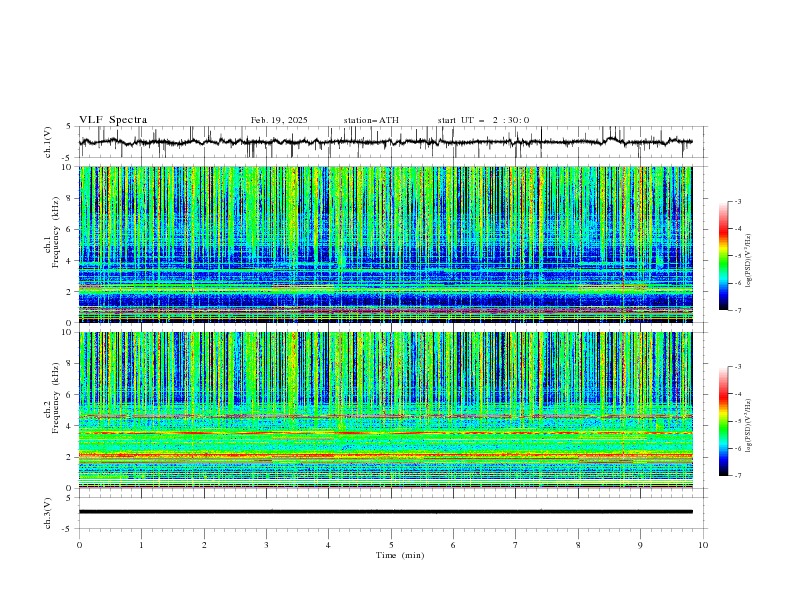Click the "-7" tick on ch.1 colorbar
The height and width of the screenshot is (612, 792).
pyautogui.click(x=738, y=310)
